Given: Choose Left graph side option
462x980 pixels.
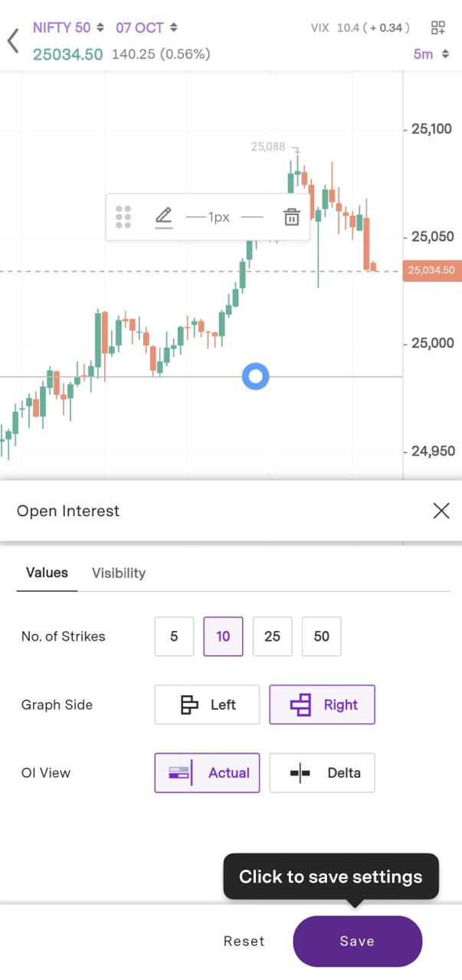Looking at the screenshot, I should 207,704.
